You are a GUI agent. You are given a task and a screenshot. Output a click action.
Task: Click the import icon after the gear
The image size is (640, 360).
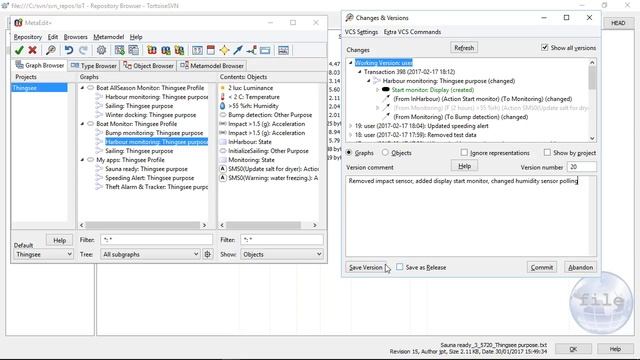click(119, 50)
